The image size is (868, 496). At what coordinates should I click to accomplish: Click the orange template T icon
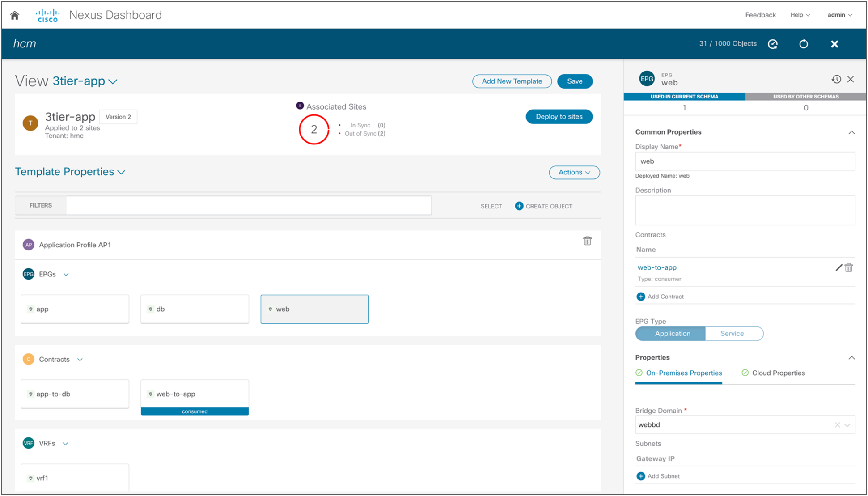pos(30,123)
